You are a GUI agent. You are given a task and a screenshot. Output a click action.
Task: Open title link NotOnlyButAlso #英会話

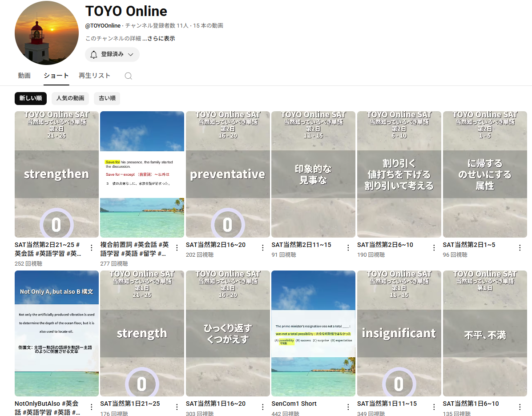(x=48, y=408)
